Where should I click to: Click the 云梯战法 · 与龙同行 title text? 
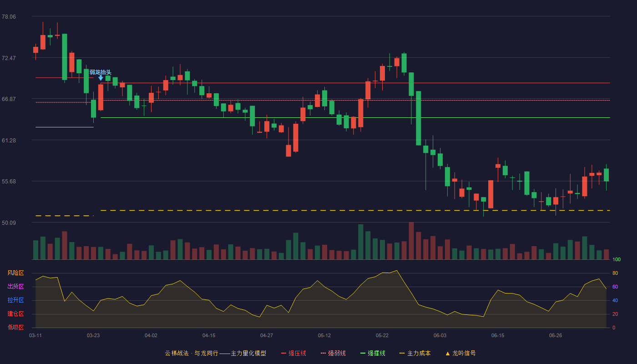click(192, 353)
